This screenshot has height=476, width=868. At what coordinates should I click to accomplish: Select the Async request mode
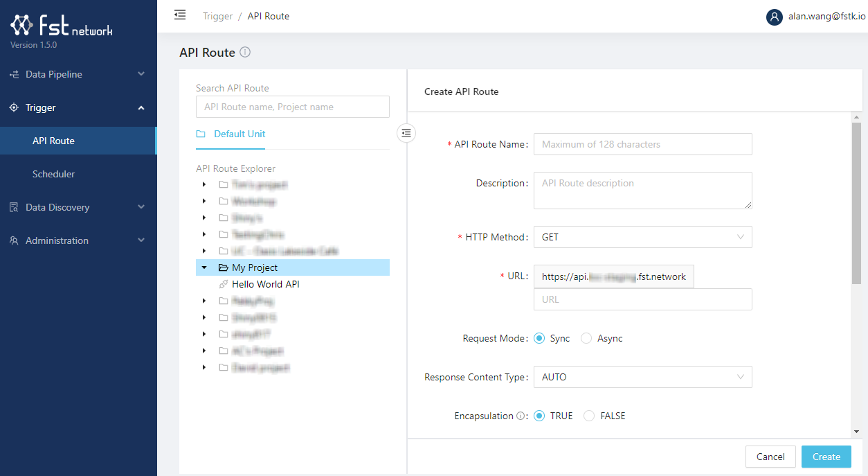pyautogui.click(x=586, y=338)
